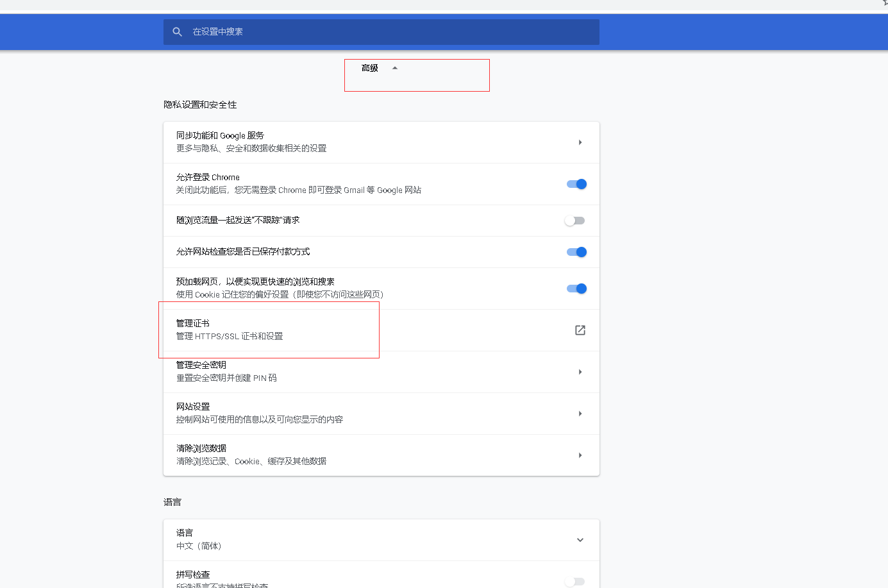Click the arrow icon on 同步功能和 Google 服务 row
Viewport: 888px width, 588px height.
(580, 142)
